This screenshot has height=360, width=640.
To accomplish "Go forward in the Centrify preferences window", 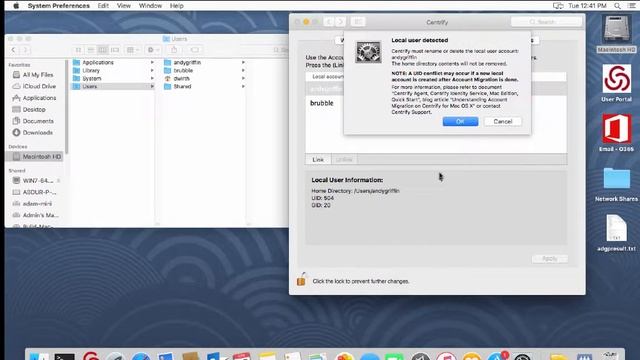I will pos(340,22).
